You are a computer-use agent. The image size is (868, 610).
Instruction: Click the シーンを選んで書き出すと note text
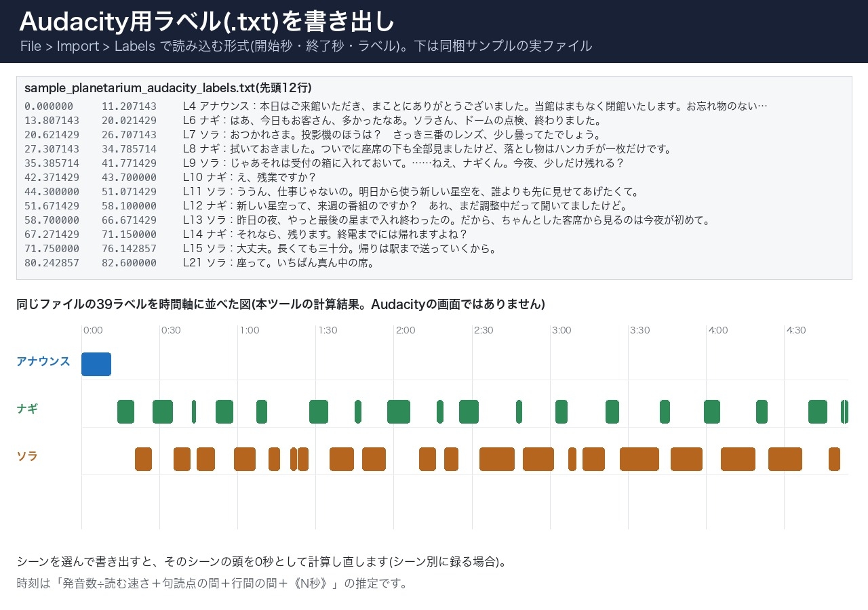coord(262,562)
